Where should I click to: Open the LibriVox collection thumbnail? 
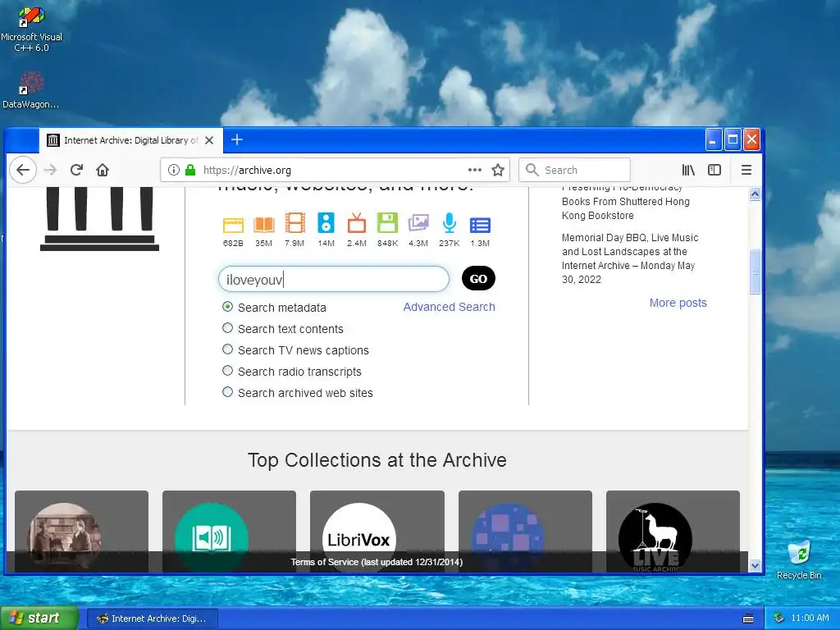click(377, 532)
